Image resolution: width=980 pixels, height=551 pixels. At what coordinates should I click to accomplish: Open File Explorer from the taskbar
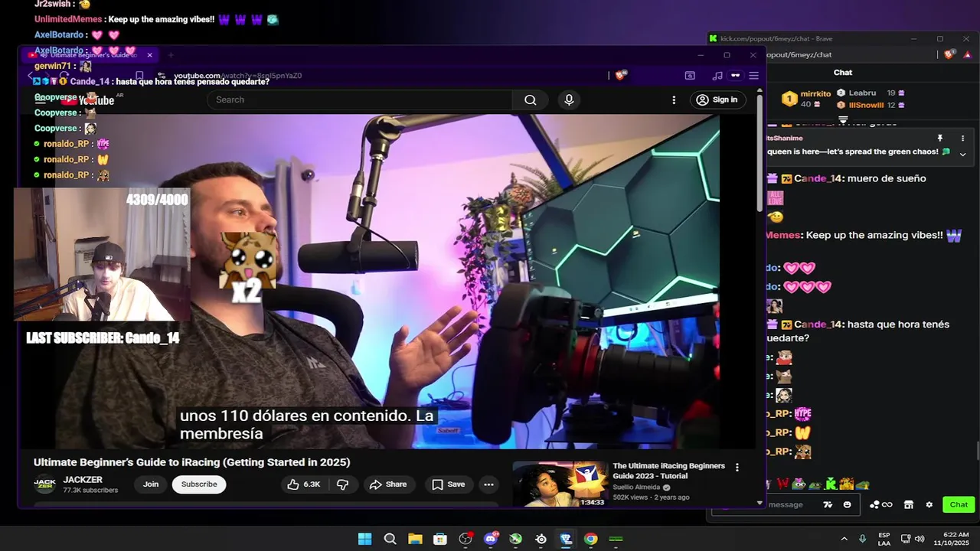[x=415, y=539]
